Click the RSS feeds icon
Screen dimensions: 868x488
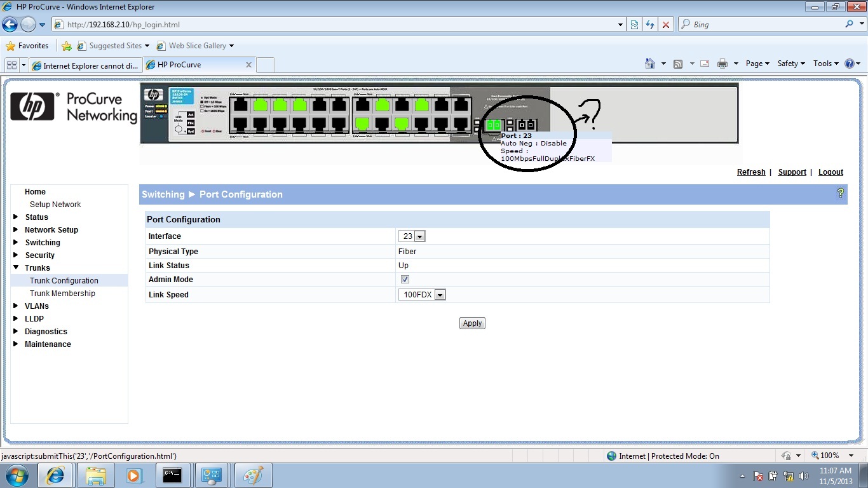pyautogui.click(x=678, y=64)
